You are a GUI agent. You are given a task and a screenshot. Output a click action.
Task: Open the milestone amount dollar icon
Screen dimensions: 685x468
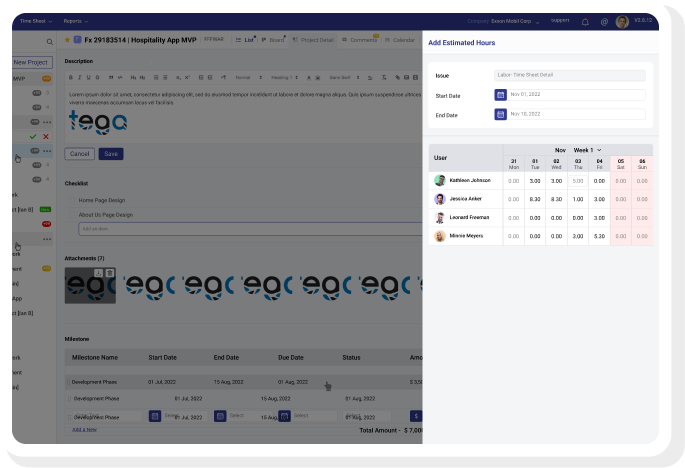(x=416, y=416)
